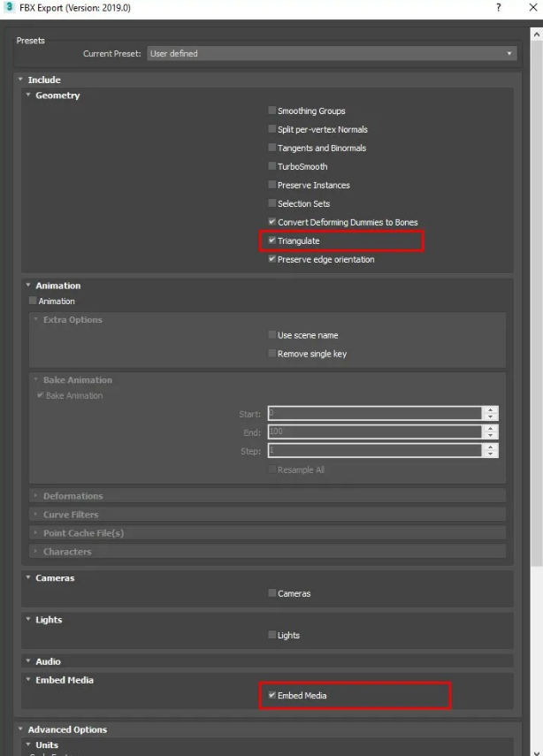This screenshot has height=756, width=543.
Task: Collapse the Geometry rollout
Action: 28,95
